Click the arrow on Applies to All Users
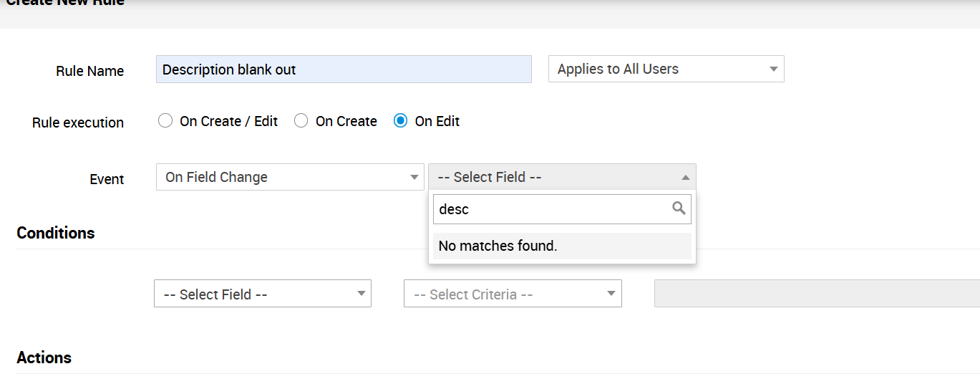 pos(773,69)
